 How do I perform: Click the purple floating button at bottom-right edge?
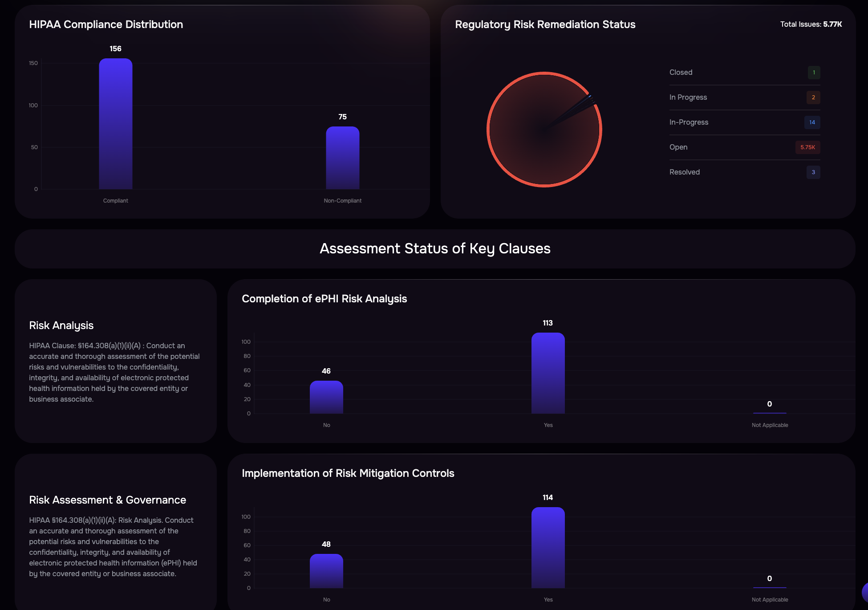pyautogui.click(x=864, y=592)
